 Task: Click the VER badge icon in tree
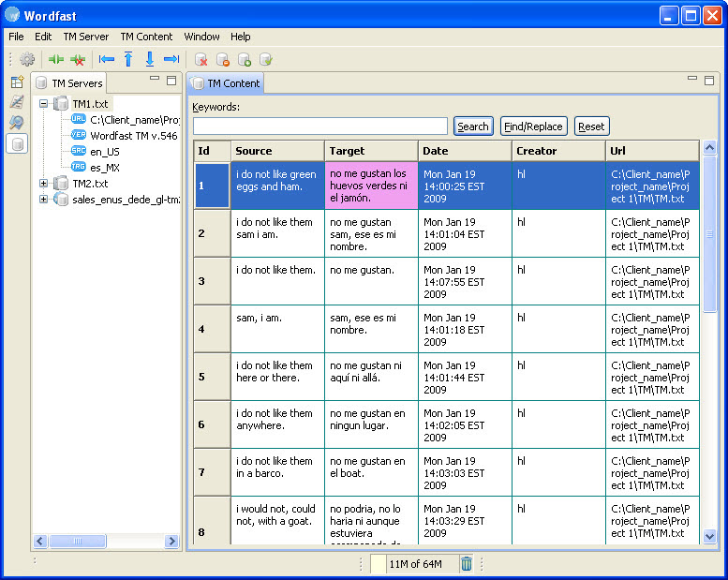point(78,135)
